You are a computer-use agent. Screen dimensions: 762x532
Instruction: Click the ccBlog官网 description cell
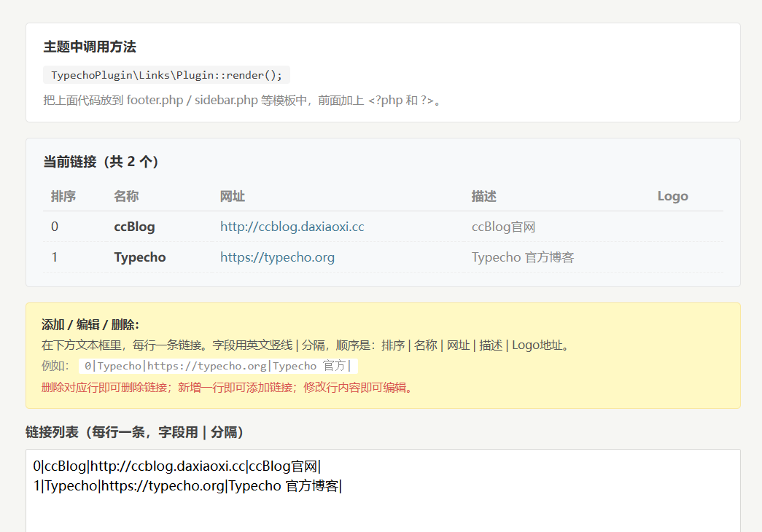pyautogui.click(x=503, y=227)
